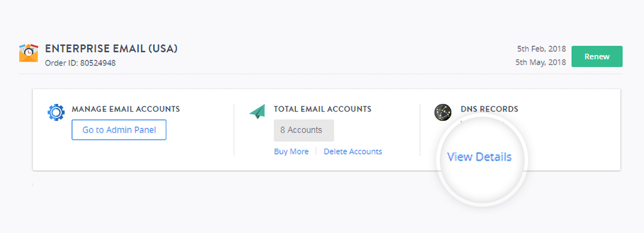
Task: Click the TOTAL EMAIL ACCOUNTS heading
Action: (x=323, y=109)
